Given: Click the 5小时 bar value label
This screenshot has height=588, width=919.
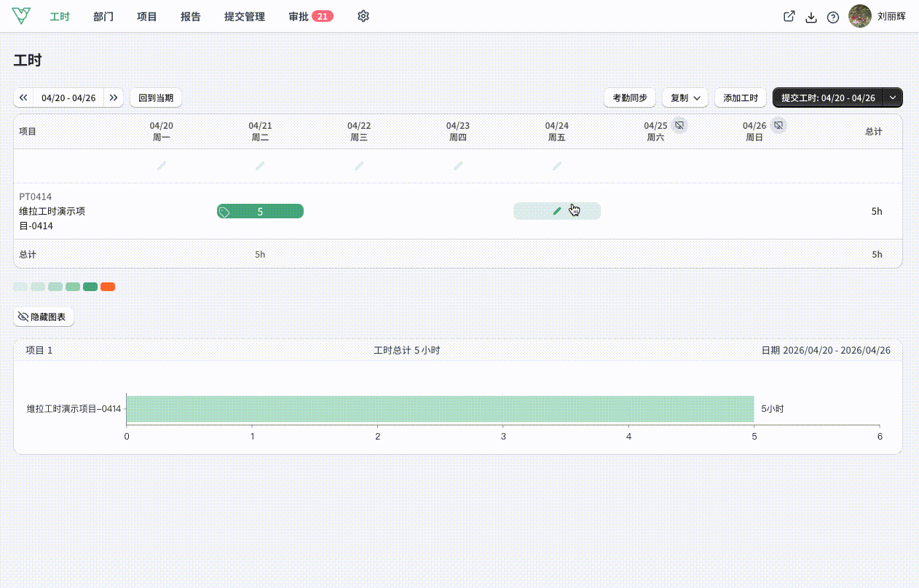Looking at the screenshot, I should [x=773, y=409].
